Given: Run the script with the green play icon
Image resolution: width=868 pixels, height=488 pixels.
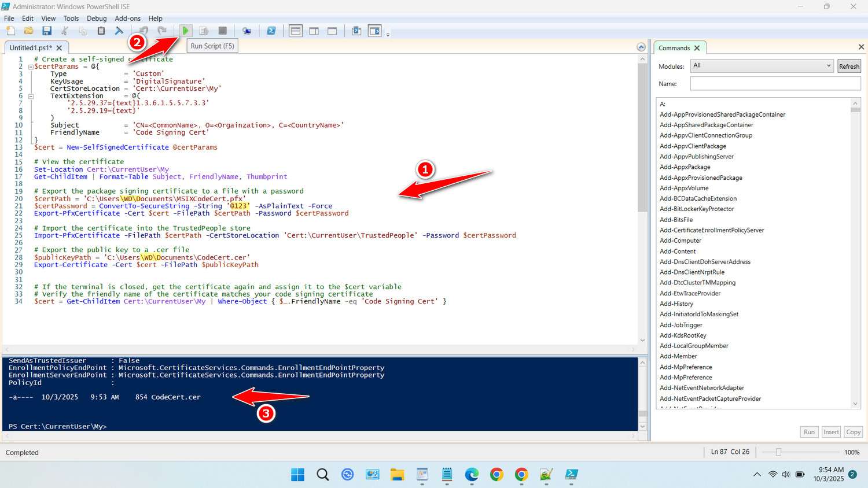Looking at the screenshot, I should tap(185, 31).
